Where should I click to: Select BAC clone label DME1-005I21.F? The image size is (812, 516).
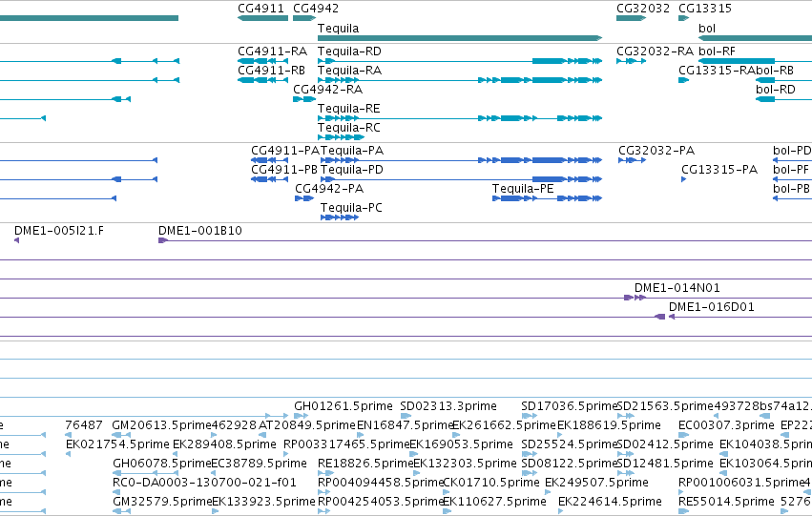pyautogui.click(x=58, y=231)
